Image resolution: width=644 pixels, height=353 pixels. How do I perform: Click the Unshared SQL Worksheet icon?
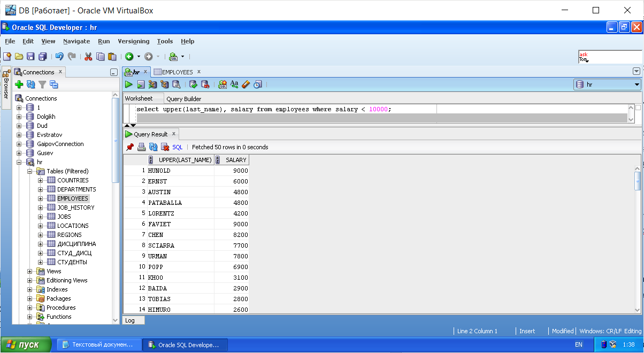tap(223, 84)
